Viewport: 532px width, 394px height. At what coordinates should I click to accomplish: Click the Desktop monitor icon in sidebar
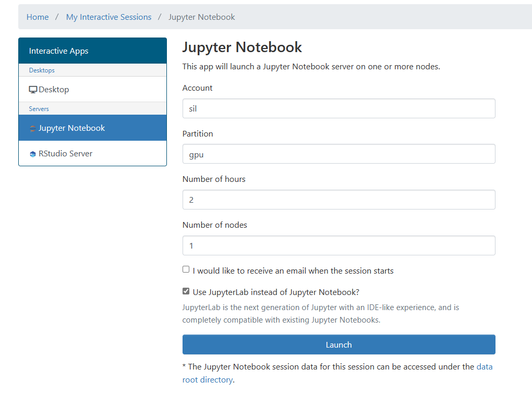[33, 90]
